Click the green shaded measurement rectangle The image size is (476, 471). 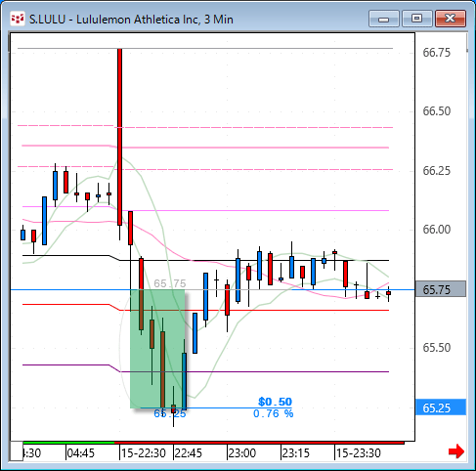click(157, 349)
